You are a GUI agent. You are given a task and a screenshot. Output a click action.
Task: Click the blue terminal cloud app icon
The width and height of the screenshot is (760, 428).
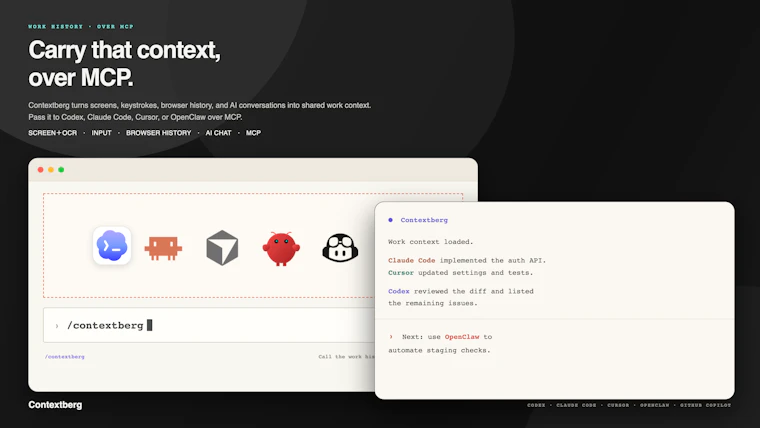coord(112,246)
